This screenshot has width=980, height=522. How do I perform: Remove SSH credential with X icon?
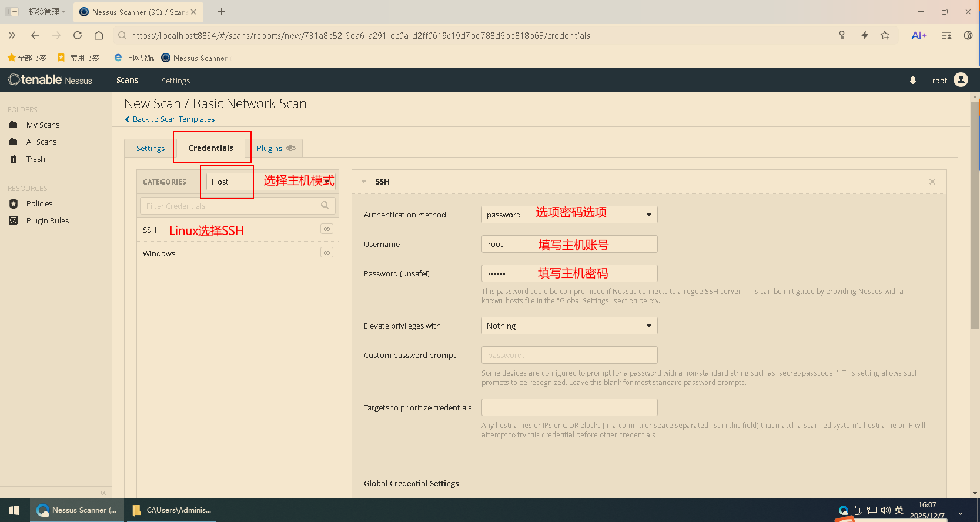tap(932, 182)
